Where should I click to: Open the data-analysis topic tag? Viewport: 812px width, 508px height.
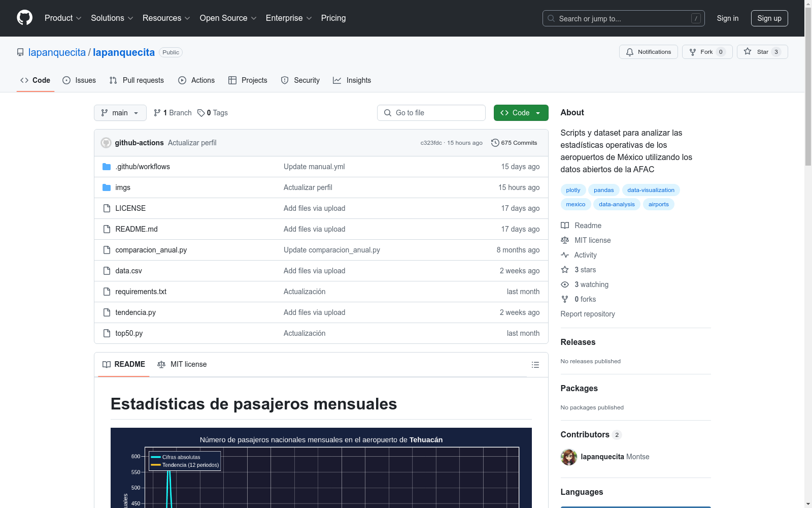[617, 204]
